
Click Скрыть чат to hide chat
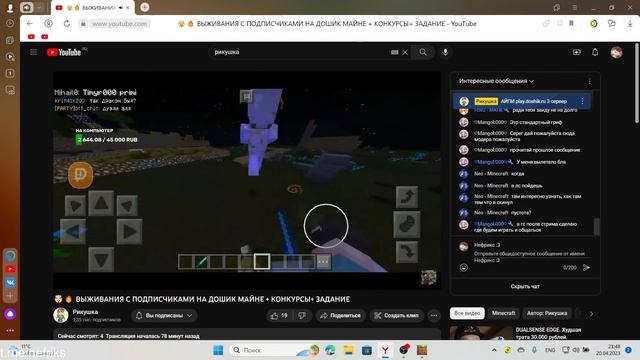[525, 286]
